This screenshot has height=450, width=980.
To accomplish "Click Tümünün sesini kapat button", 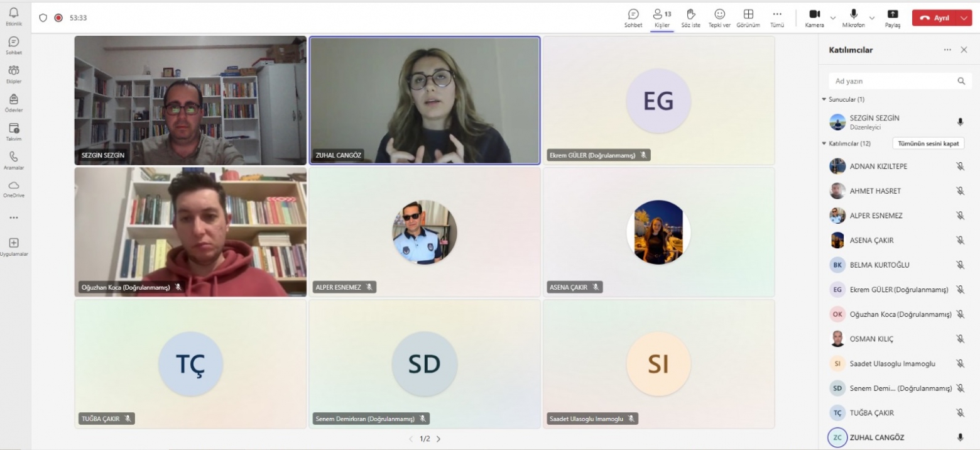I will point(928,143).
